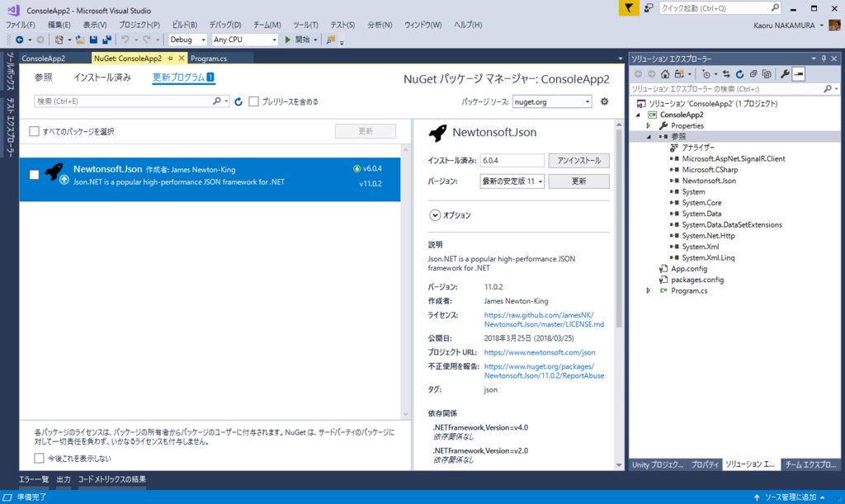The height and width of the screenshot is (504, 845).
Task: Close the NuGet: ConsoleApp2 tab
Action: point(182,58)
